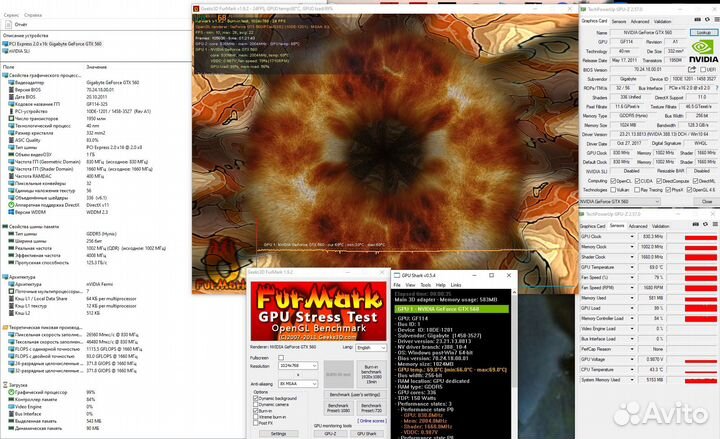Toggle the OpenCL checkbox
720x439 pixels.
click(x=613, y=181)
